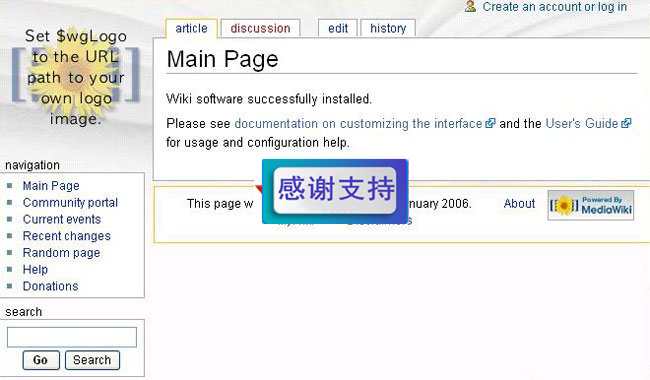The width and height of the screenshot is (650, 380).
Task: Open Community portal link
Action: 70,203
